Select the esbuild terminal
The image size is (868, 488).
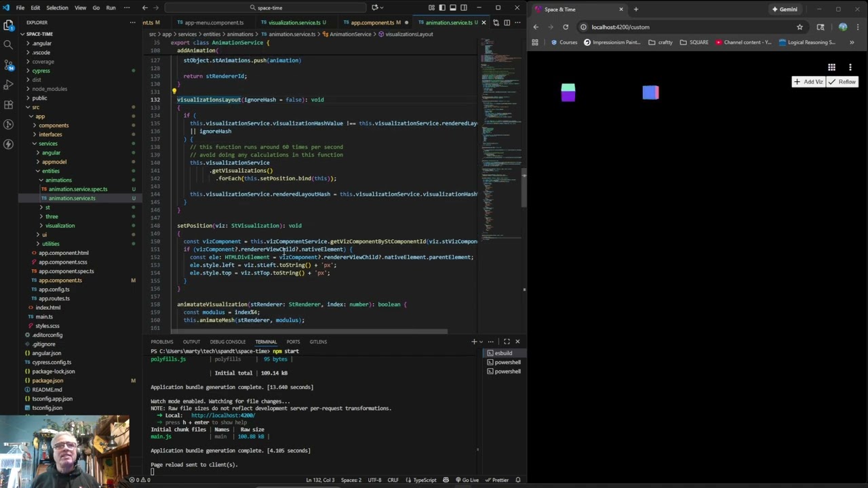pos(503,353)
